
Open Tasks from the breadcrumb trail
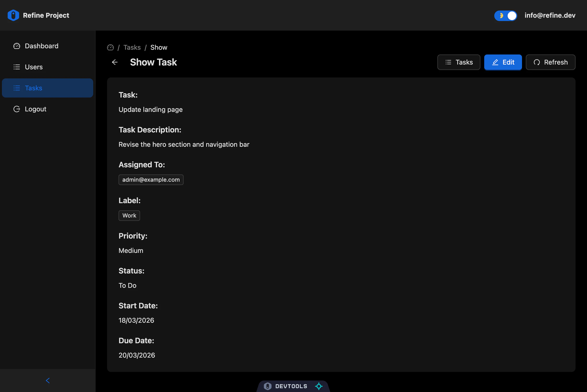[132, 47]
